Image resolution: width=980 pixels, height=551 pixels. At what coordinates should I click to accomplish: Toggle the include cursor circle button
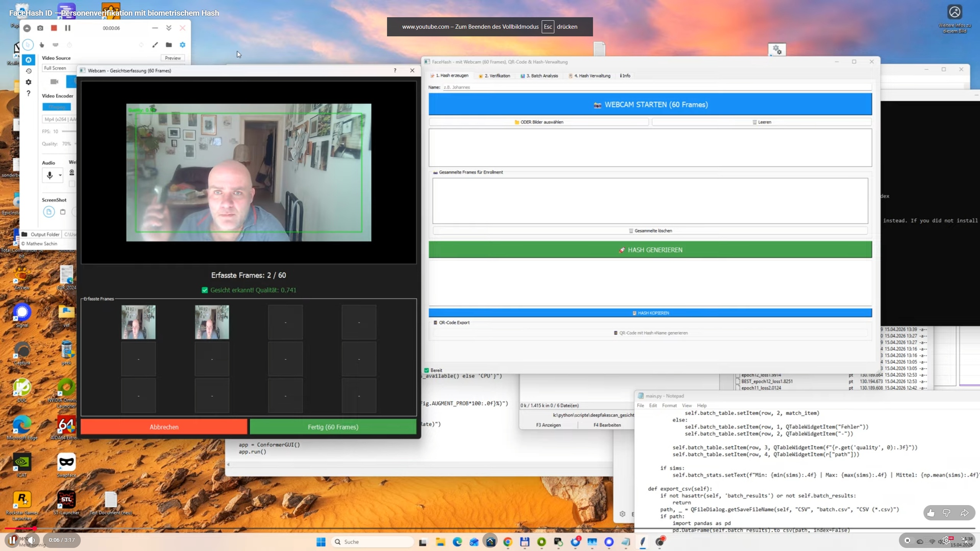(x=28, y=45)
